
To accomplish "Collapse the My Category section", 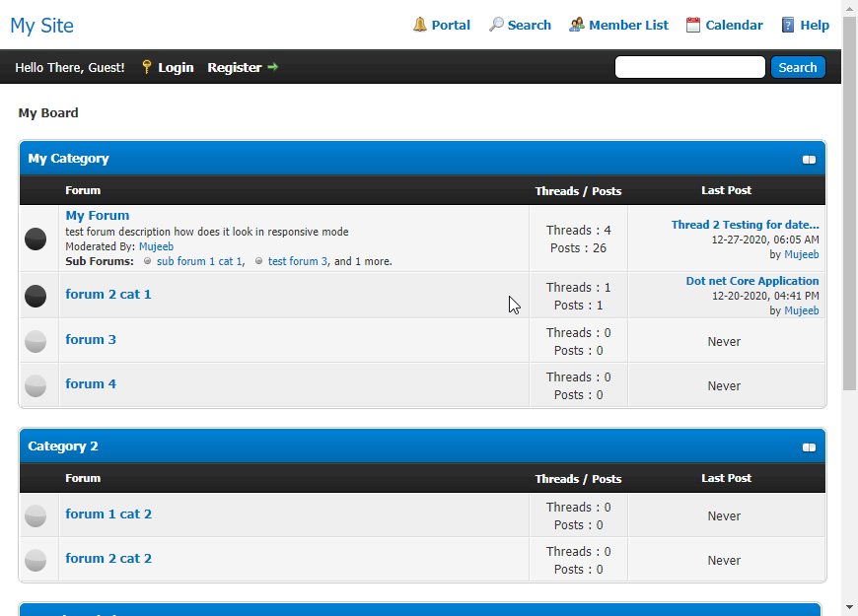I will pyautogui.click(x=809, y=160).
